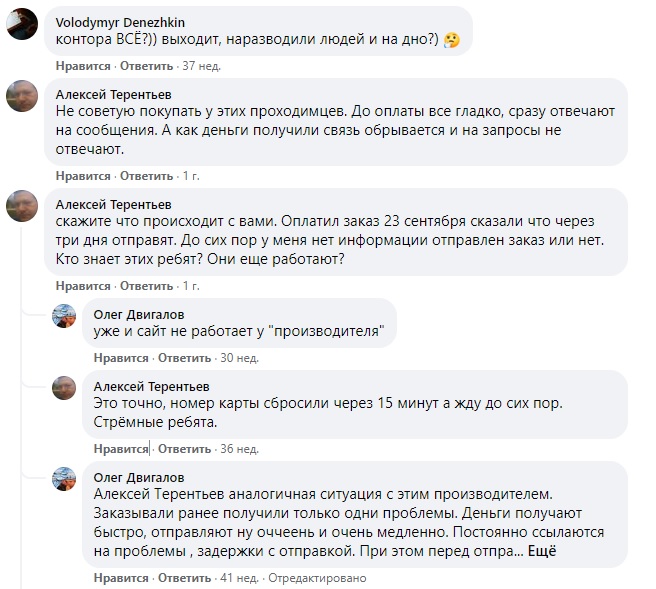656x589 pixels.
Task: Reply to Volodymyr Denezhkin's comment
Action: click(147, 66)
